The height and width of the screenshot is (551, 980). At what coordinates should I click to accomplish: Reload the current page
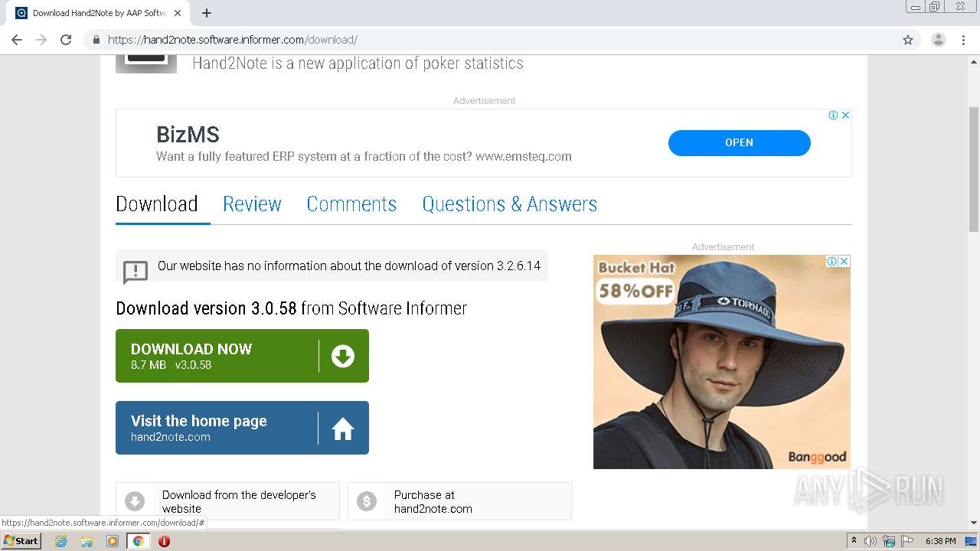pyautogui.click(x=66, y=40)
